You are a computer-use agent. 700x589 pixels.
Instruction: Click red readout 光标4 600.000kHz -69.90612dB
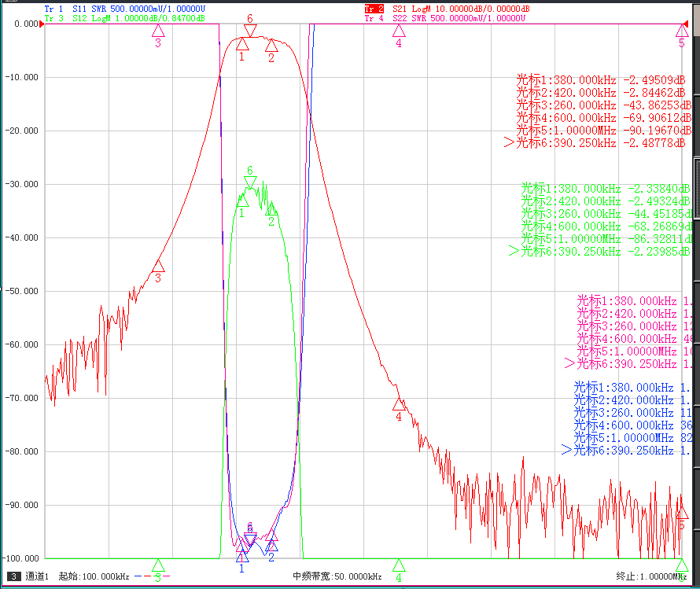click(603, 118)
